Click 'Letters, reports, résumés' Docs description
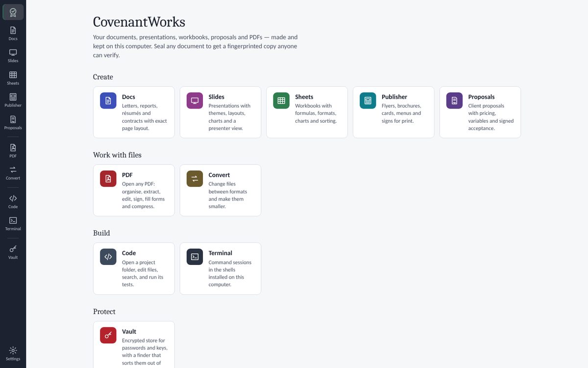Image resolution: width=588 pixels, height=368 pixels. click(145, 117)
